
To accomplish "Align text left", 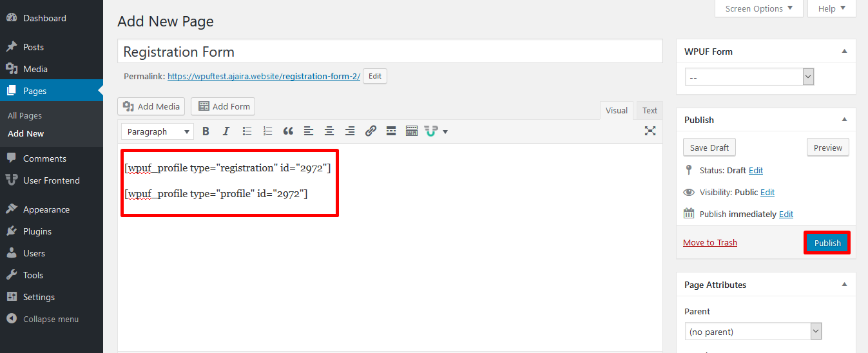I will point(309,131).
